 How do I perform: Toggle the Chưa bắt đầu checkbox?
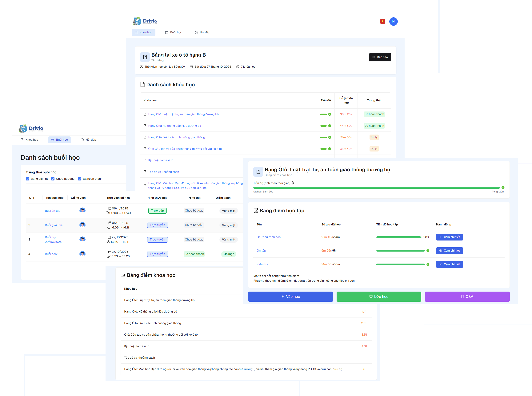click(x=53, y=179)
